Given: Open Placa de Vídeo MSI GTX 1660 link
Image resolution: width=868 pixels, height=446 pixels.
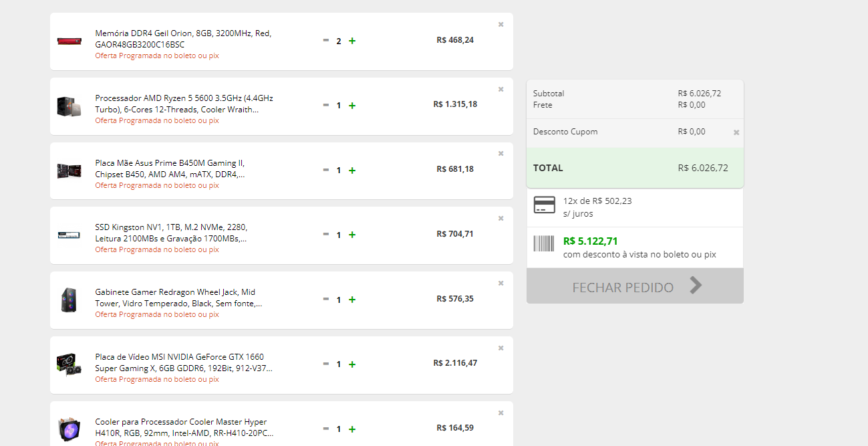Looking at the screenshot, I should pyautogui.click(x=184, y=362).
